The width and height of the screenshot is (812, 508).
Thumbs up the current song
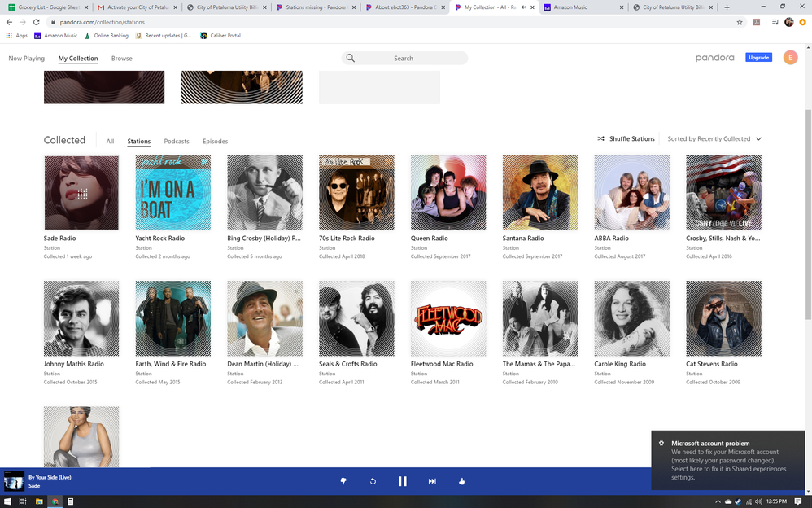(461, 481)
